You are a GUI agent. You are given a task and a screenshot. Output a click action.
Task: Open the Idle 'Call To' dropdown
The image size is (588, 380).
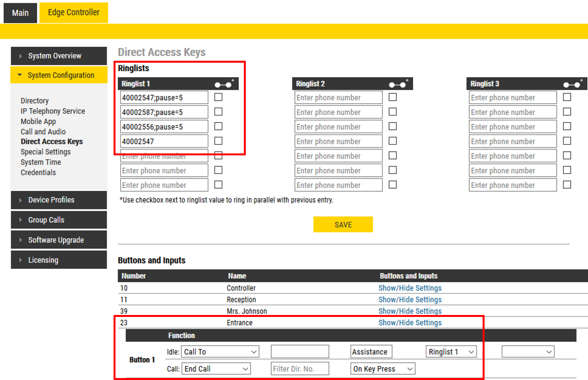[220, 352]
